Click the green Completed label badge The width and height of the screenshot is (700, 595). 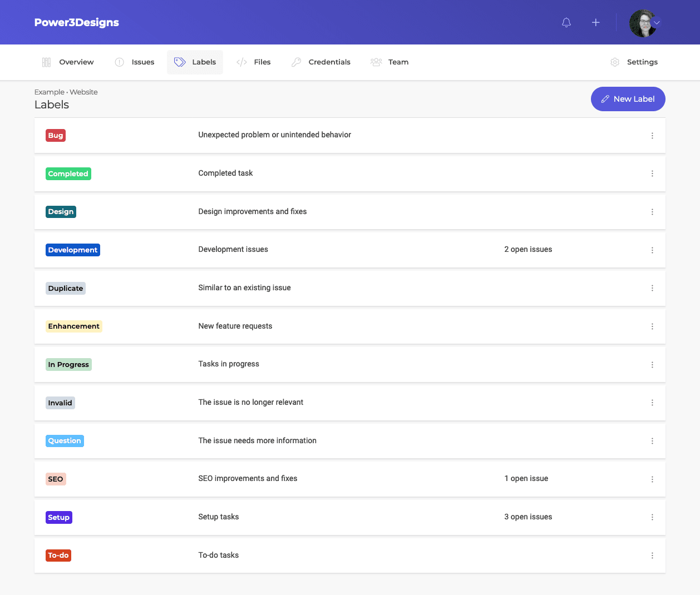click(68, 174)
